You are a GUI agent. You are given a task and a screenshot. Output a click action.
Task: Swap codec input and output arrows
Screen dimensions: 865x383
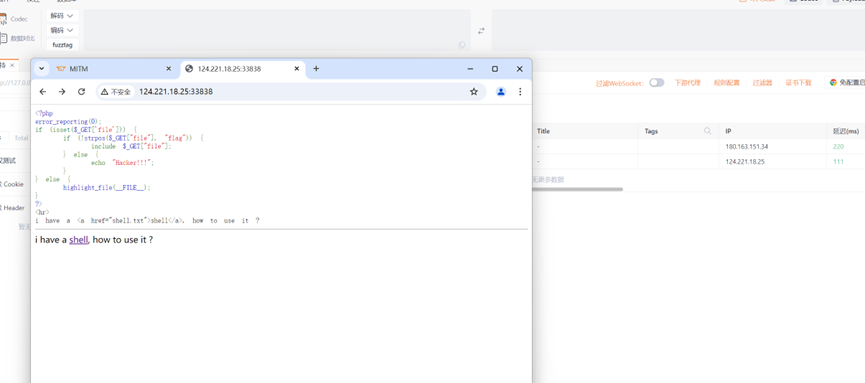coord(481,31)
